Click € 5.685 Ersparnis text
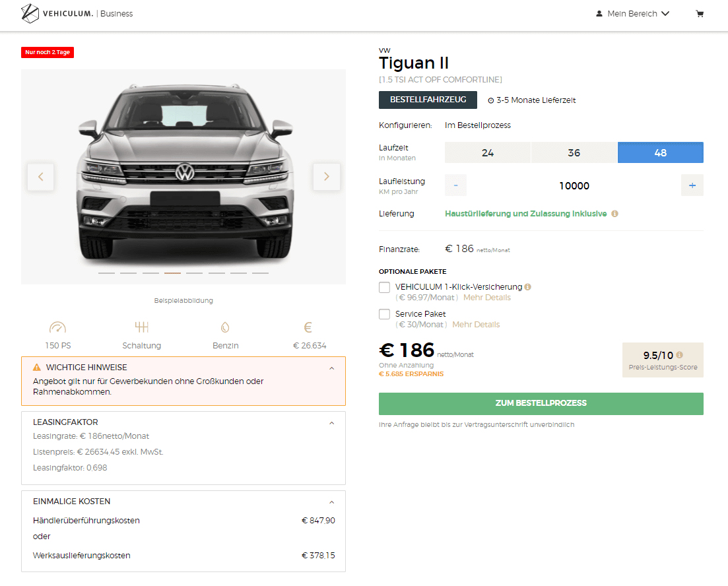This screenshot has height=586, width=728. coord(411,374)
